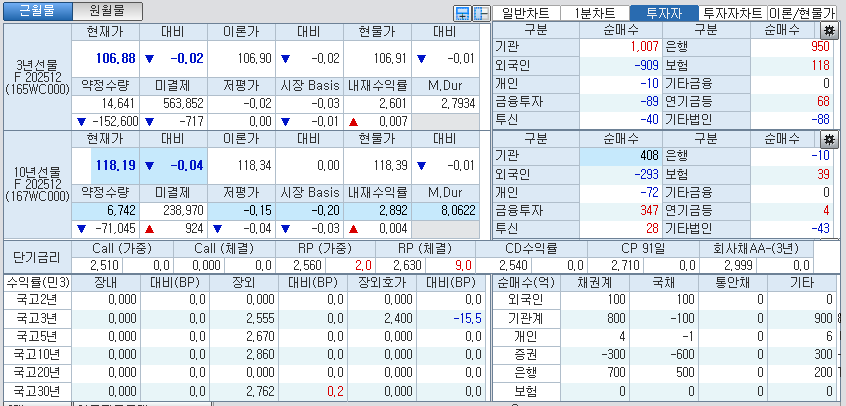Screen dimensions: 846x406
Task: Click RP (가중) rate 2.560
Action: tap(308, 265)
